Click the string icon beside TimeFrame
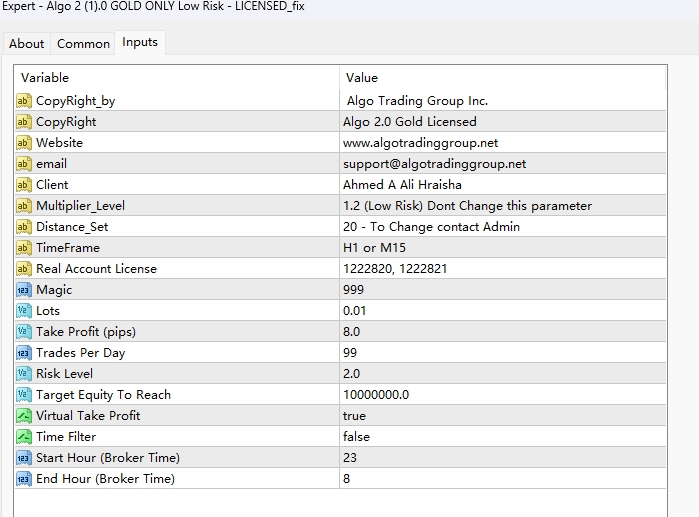Image resolution: width=699 pixels, height=517 pixels. (x=24, y=248)
